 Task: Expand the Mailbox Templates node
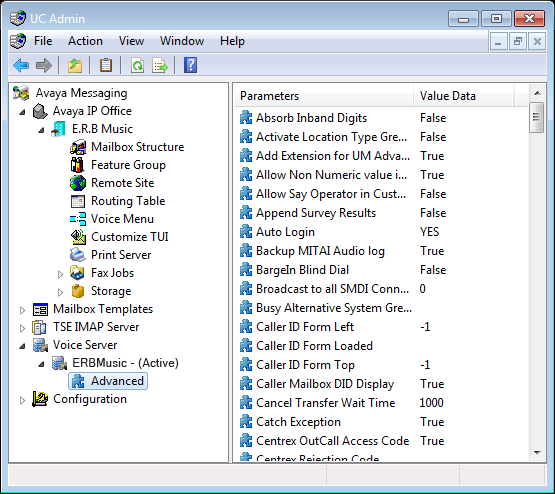tap(22, 310)
